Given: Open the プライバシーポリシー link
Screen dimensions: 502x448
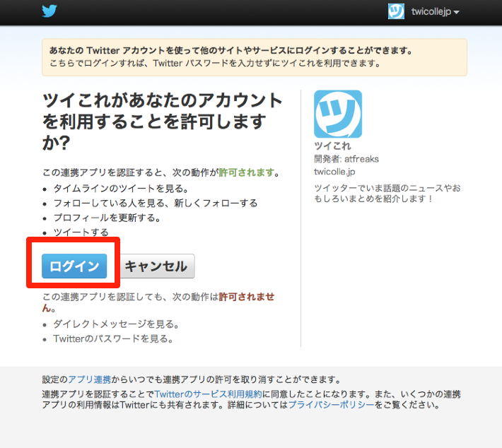Looking at the screenshot, I should click(x=332, y=405).
